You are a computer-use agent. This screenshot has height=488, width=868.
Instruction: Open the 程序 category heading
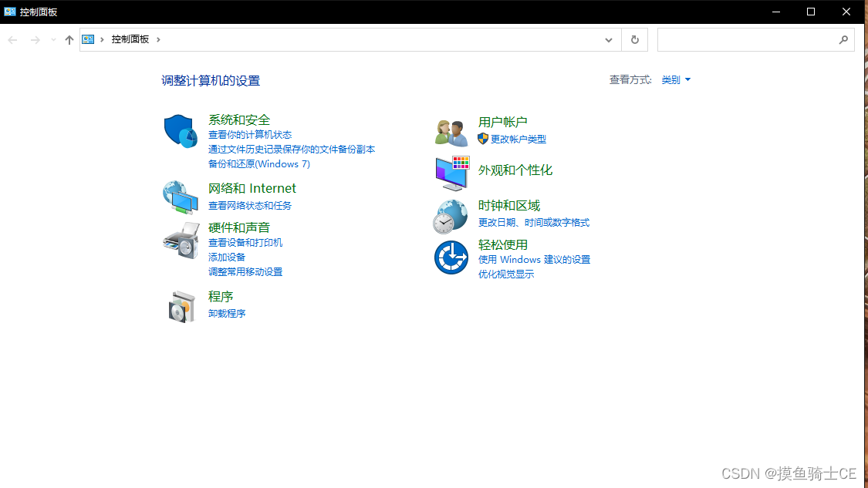pos(221,297)
